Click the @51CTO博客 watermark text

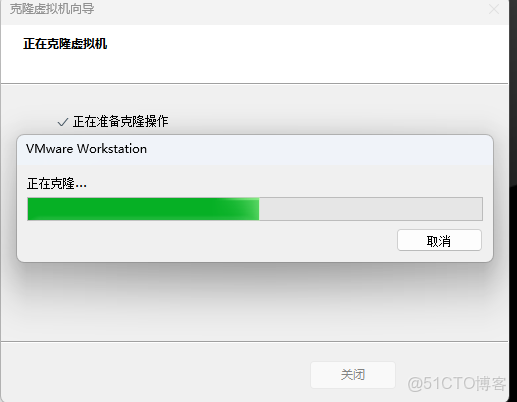pos(457,383)
